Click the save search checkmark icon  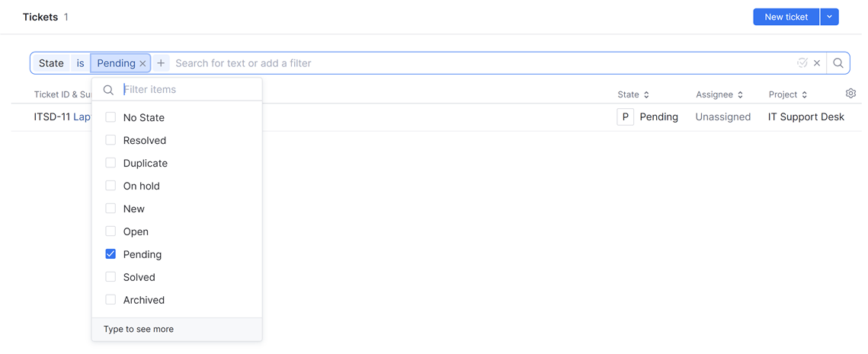click(x=802, y=63)
